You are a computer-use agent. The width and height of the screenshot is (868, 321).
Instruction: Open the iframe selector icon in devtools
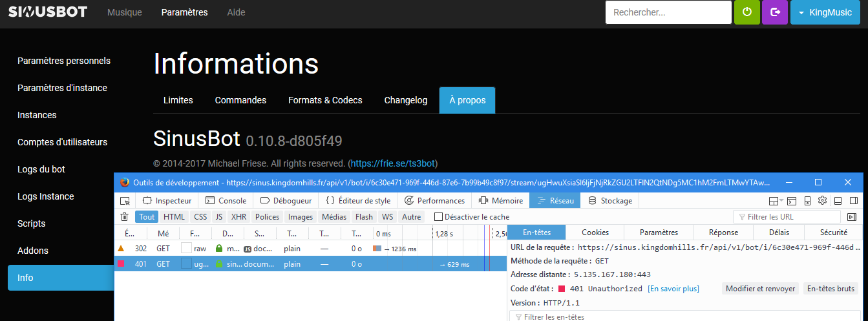pyautogui.click(x=775, y=201)
